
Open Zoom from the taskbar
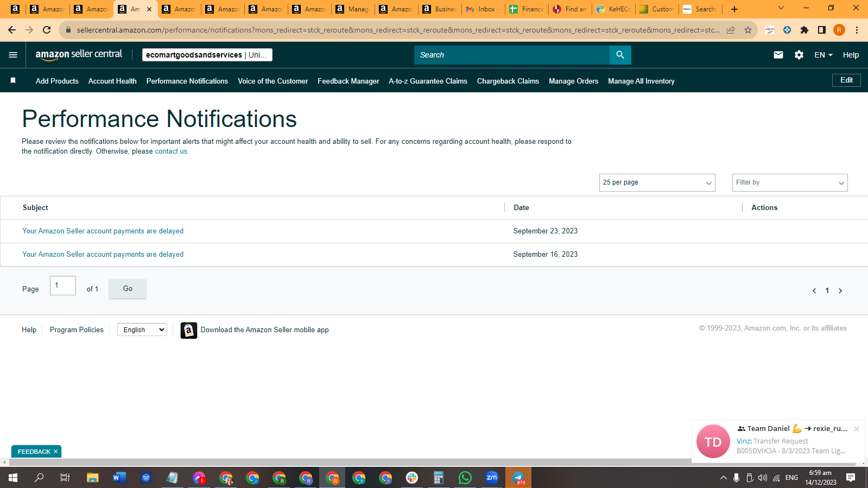coord(492,478)
